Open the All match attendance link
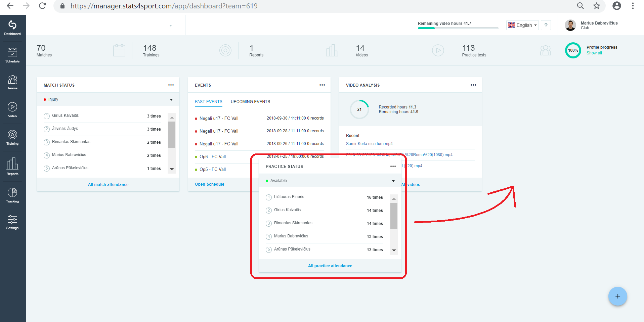This screenshot has width=644, height=322. pos(108,185)
